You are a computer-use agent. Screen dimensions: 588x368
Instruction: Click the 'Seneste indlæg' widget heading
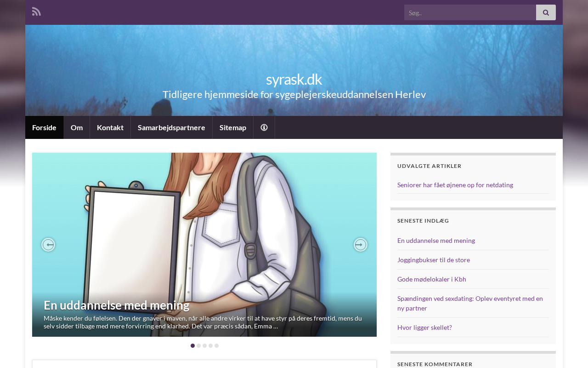[423, 221]
